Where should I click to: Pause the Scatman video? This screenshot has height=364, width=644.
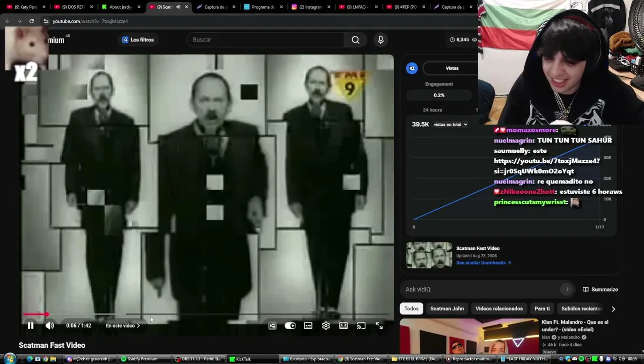point(30,326)
